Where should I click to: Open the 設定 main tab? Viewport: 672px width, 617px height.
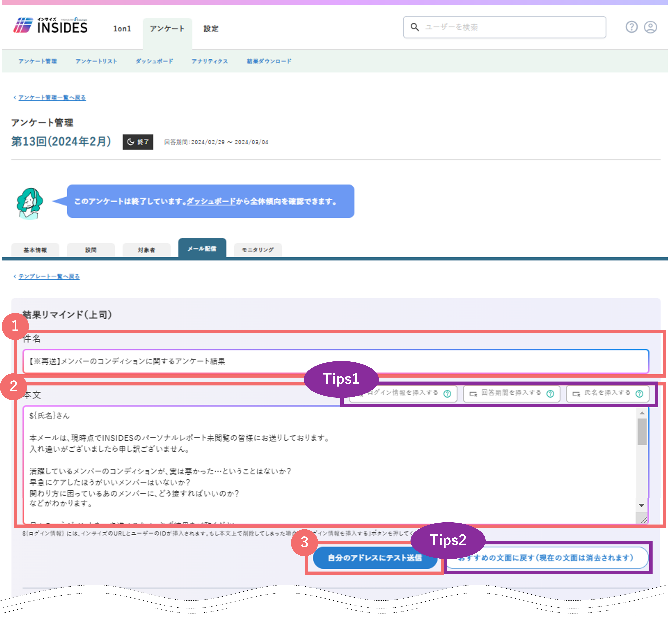click(x=211, y=29)
